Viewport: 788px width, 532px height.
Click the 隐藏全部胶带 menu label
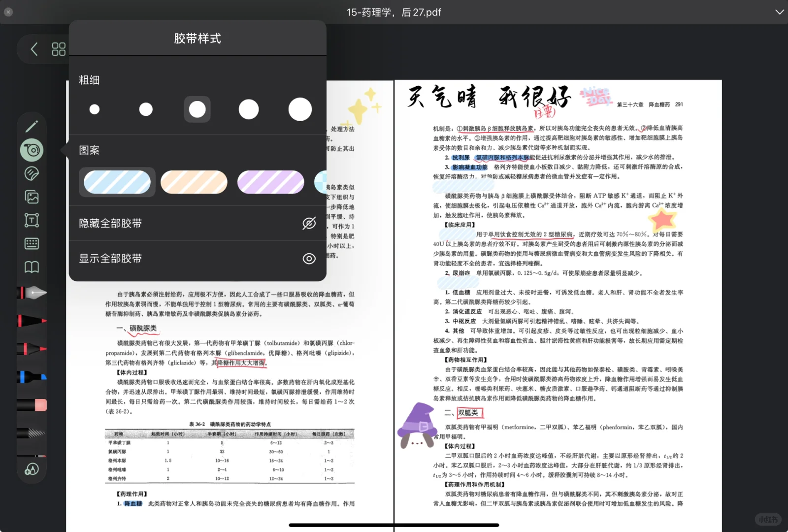click(110, 223)
